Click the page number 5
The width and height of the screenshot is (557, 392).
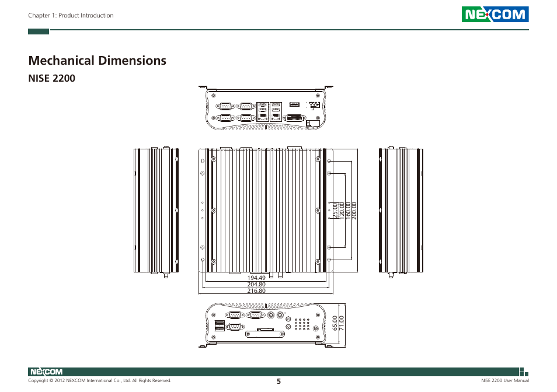tap(279, 381)
